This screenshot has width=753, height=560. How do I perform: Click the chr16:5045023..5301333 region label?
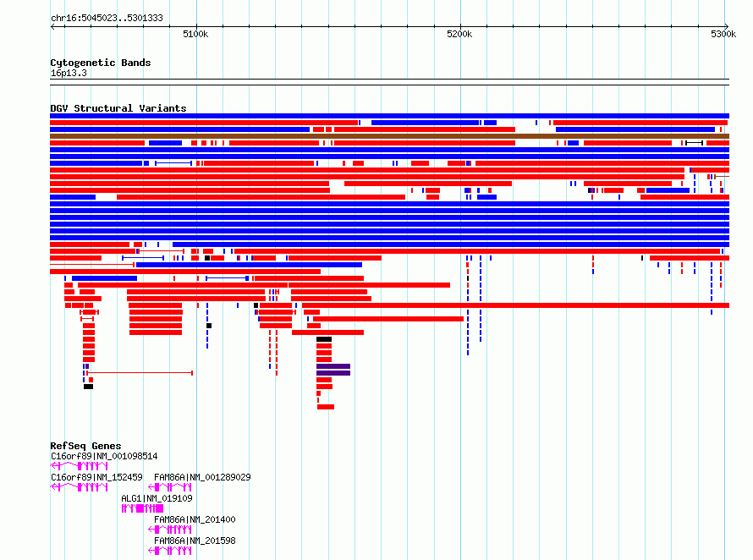(107, 18)
